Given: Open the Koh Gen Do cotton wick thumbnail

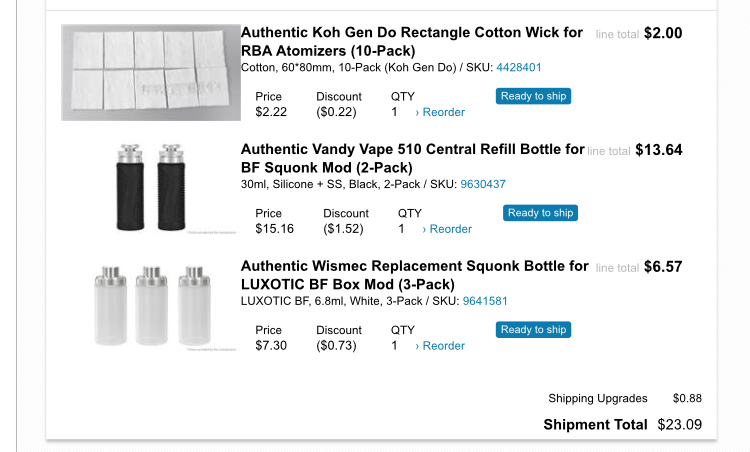Looking at the screenshot, I should click(150, 73).
